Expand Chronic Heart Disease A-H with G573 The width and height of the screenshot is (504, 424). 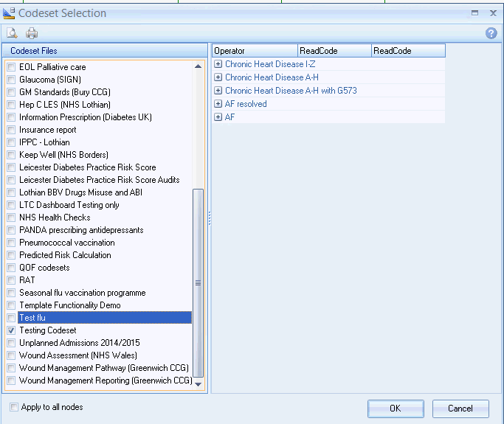tap(218, 91)
